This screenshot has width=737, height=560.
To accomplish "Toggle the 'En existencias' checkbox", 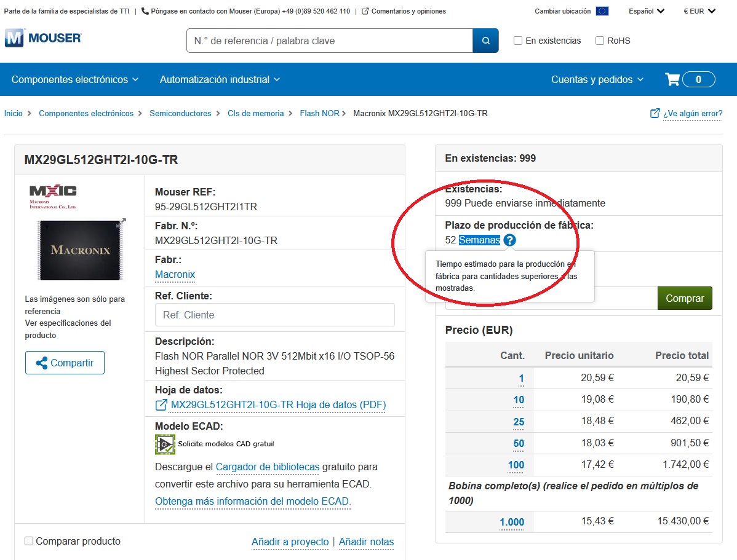I will coord(518,41).
